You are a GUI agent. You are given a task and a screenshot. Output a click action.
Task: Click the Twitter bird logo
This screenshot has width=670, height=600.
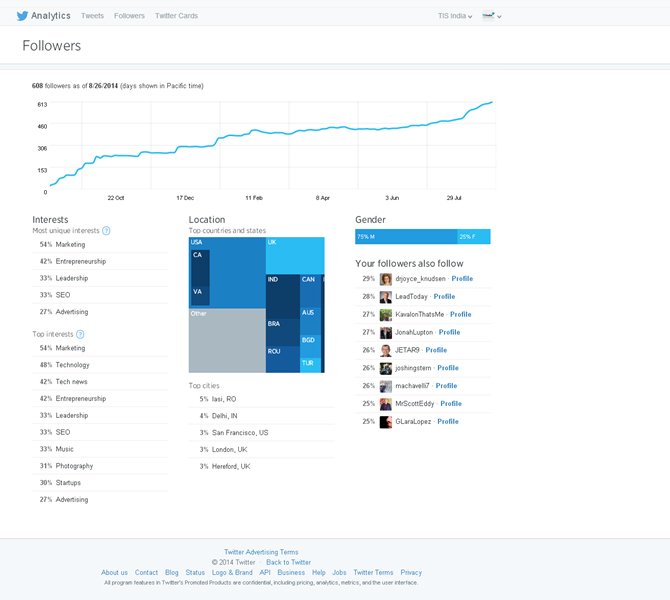coord(22,16)
